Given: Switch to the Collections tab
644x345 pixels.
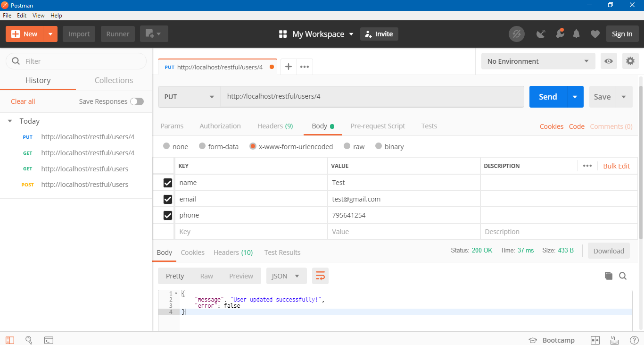Looking at the screenshot, I should (x=113, y=80).
